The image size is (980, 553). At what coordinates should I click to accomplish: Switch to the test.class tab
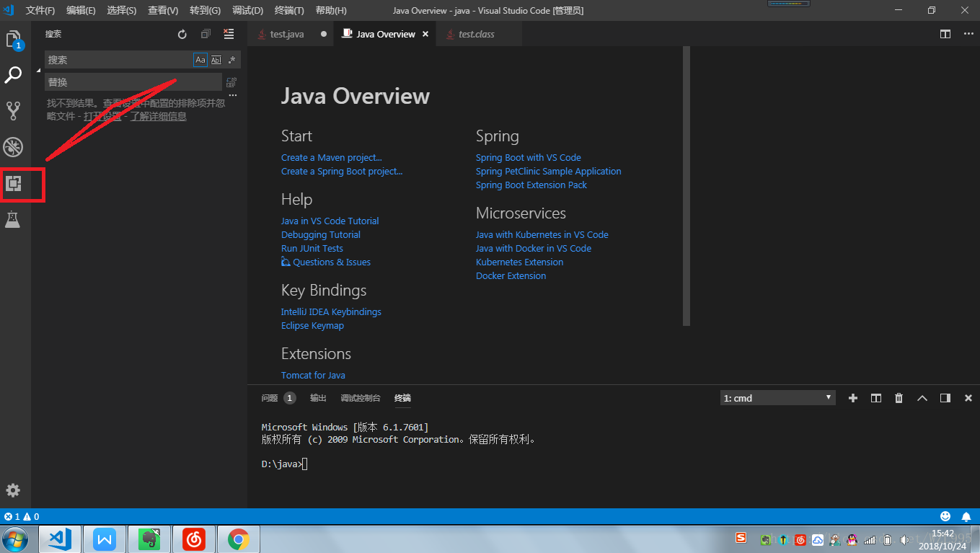pos(479,34)
